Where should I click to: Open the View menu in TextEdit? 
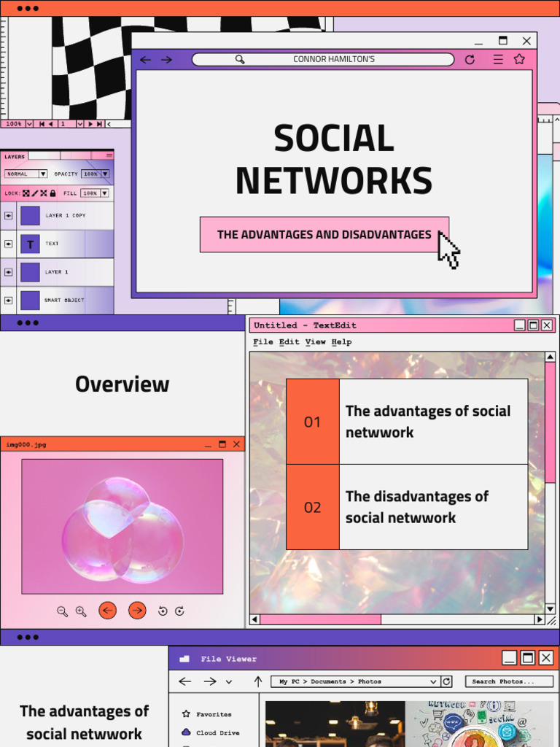pyautogui.click(x=315, y=341)
